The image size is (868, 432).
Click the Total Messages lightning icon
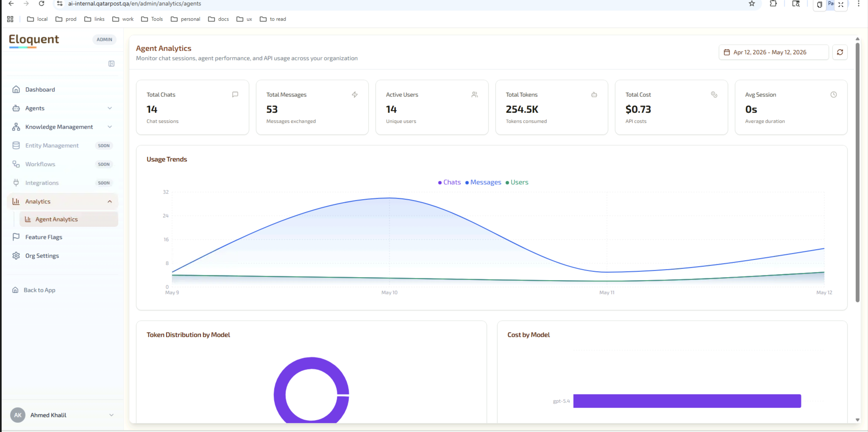tap(355, 95)
